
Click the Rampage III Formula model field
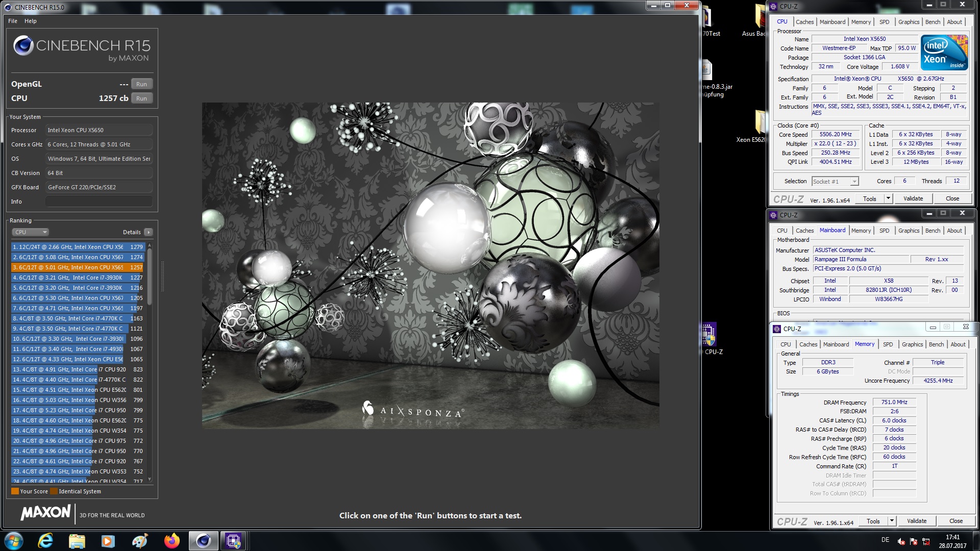click(x=861, y=260)
